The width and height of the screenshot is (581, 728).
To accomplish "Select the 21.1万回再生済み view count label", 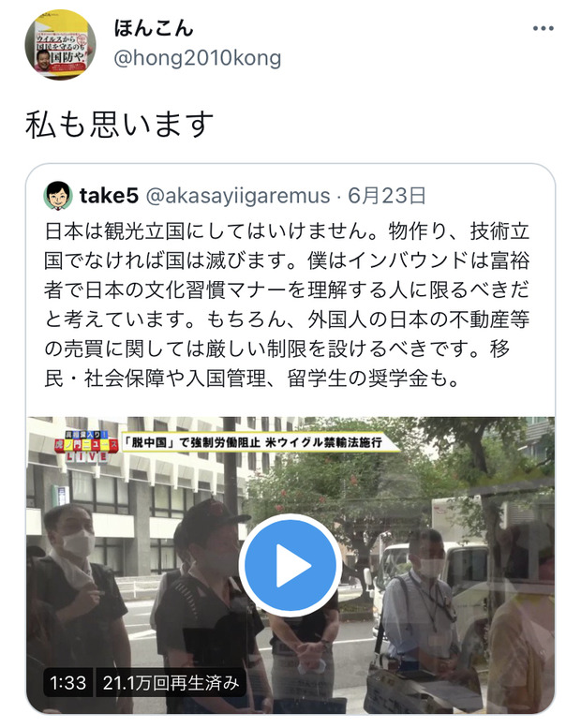I will coord(171,682).
